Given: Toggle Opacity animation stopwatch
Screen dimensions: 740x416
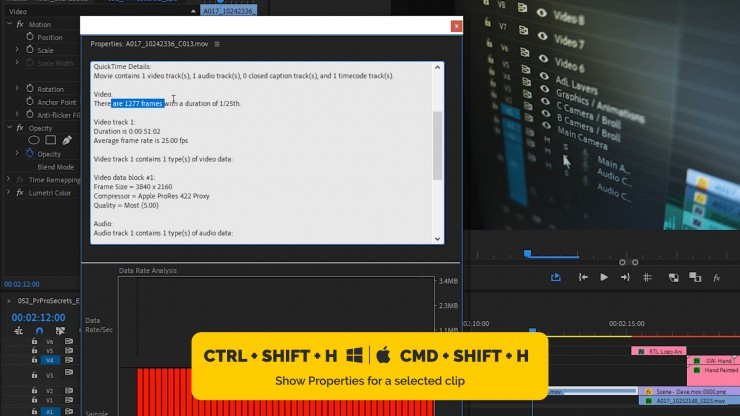Looking at the screenshot, I should 30,153.
